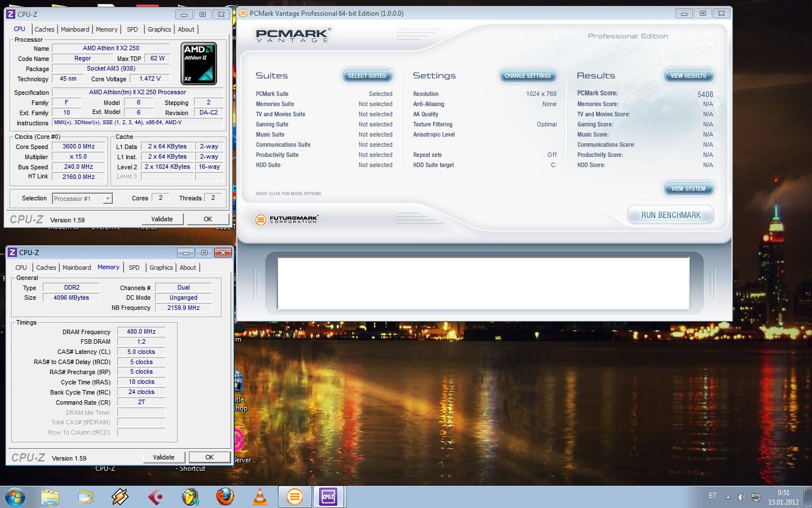Click the SELECT SUITES button
Screen dimensions: 812x508
click(367, 76)
